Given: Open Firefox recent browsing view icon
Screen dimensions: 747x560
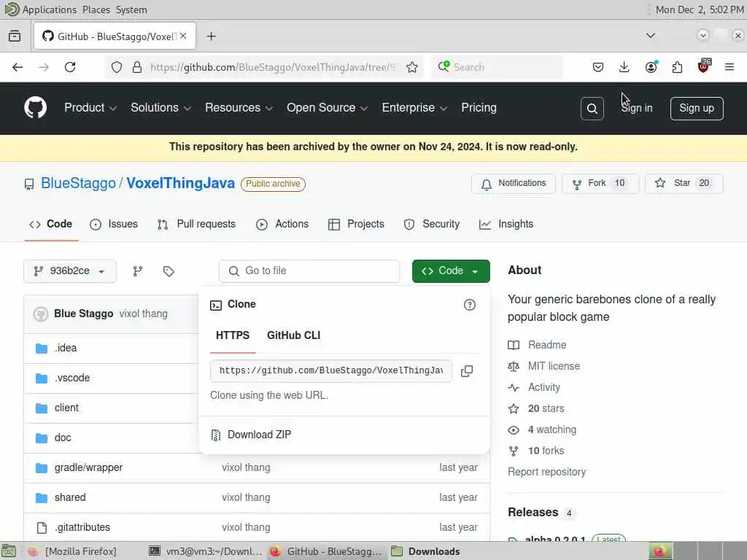Looking at the screenshot, I should click(x=15, y=36).
